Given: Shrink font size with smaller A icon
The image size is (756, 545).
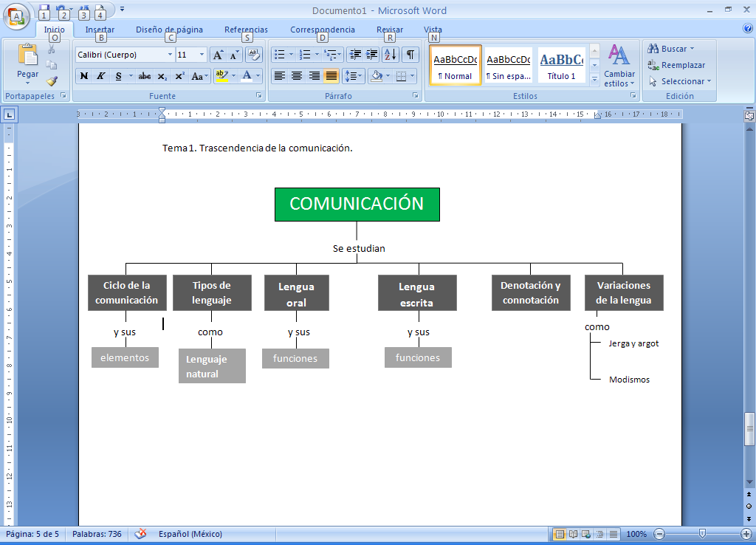Looking at the screenshot, I should [x=234, y=55].
